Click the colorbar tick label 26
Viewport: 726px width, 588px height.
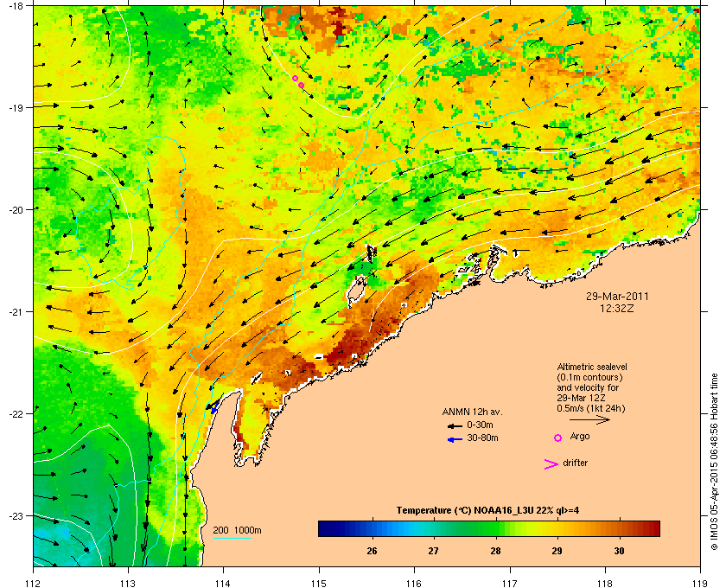click(372, 551)
